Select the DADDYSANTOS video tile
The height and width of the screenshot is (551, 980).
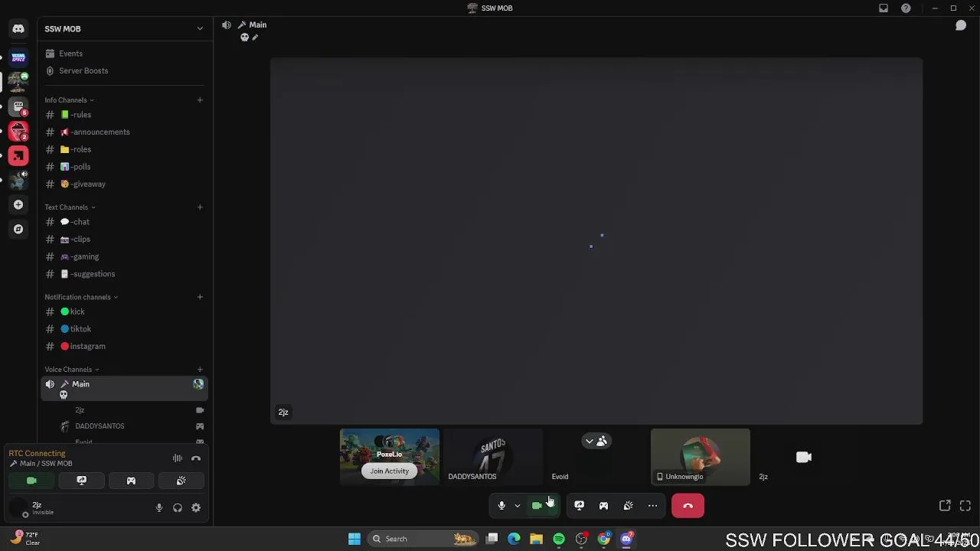coord(493,457)
